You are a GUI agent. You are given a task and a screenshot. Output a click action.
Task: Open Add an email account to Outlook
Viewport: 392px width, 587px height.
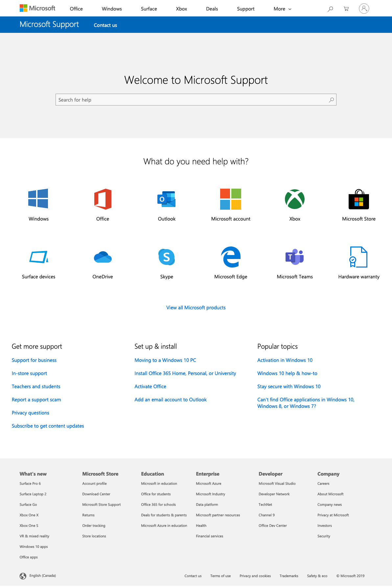pyautogui.click(x=171, y=400)
